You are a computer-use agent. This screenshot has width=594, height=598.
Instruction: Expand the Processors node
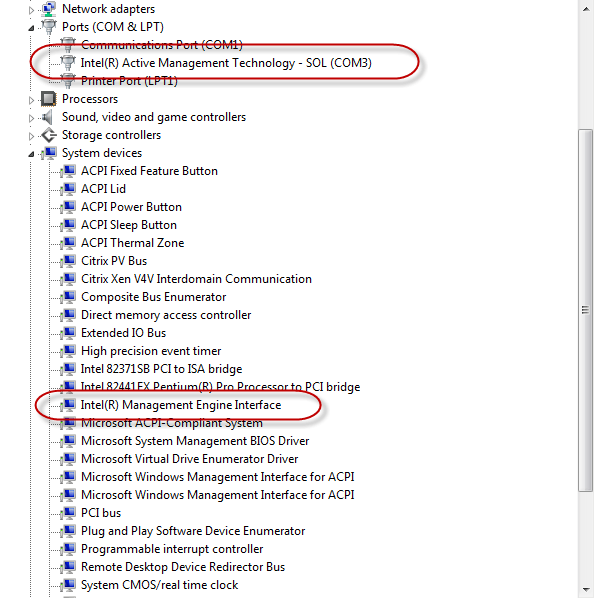(x=31, y=100)
